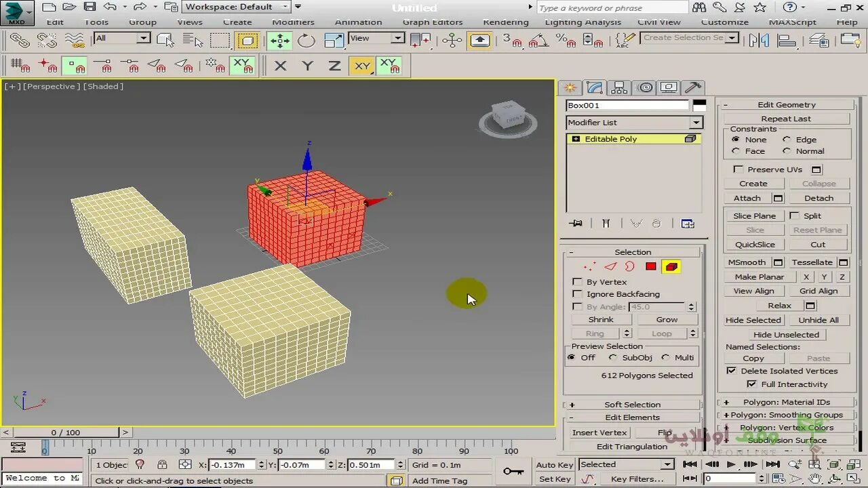The image size is (868, 488).
Task: Click the Box001 object color swatch
Action: click(699, 105)
